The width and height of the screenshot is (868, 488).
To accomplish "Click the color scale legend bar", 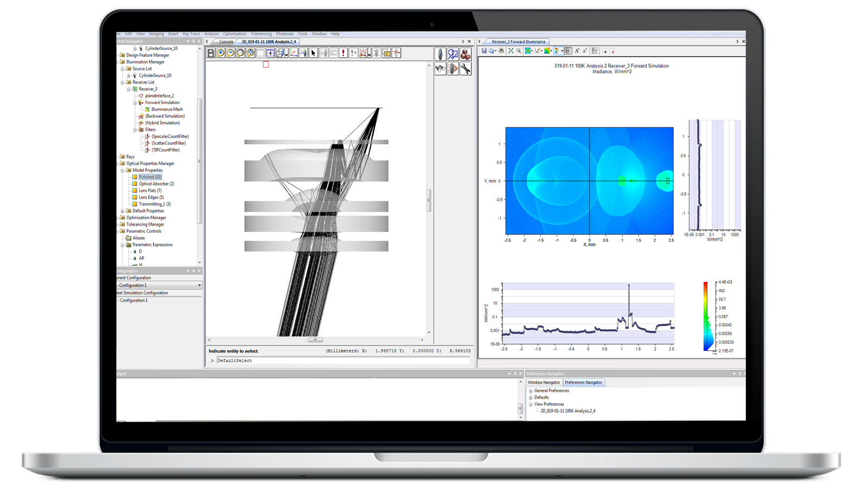I will 705,314.
